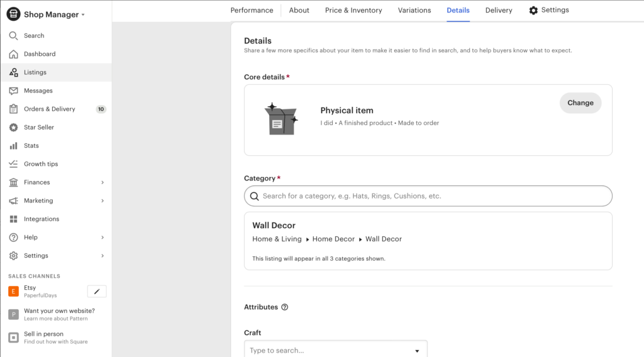Click the Search magnifier icon in sidebar
This screenshot has width=644, height=357.
pyautogui.click(x=14, y=36)
